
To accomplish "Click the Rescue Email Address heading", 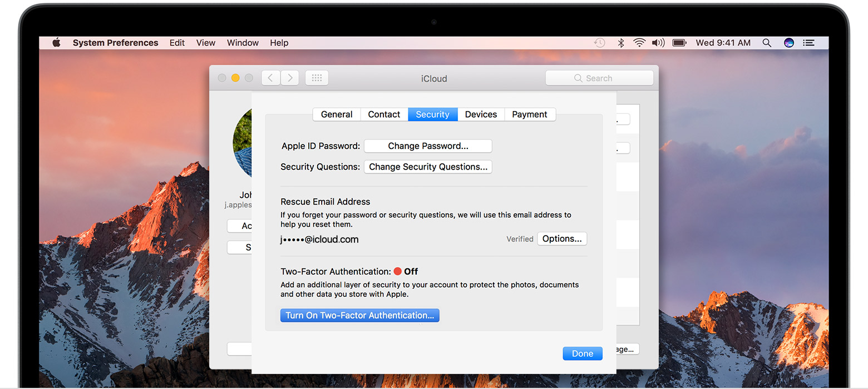I will pyautogui.click(x=325, y=202).
